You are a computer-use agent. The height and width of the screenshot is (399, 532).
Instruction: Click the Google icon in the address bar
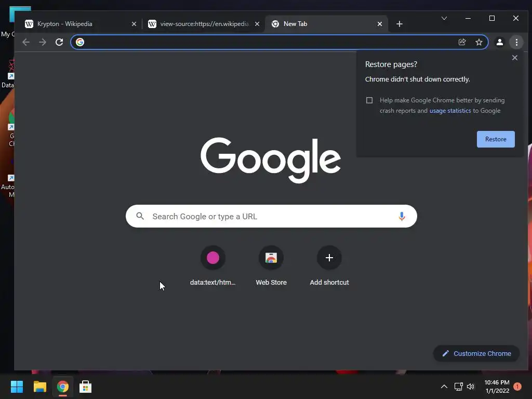point(80,42)
